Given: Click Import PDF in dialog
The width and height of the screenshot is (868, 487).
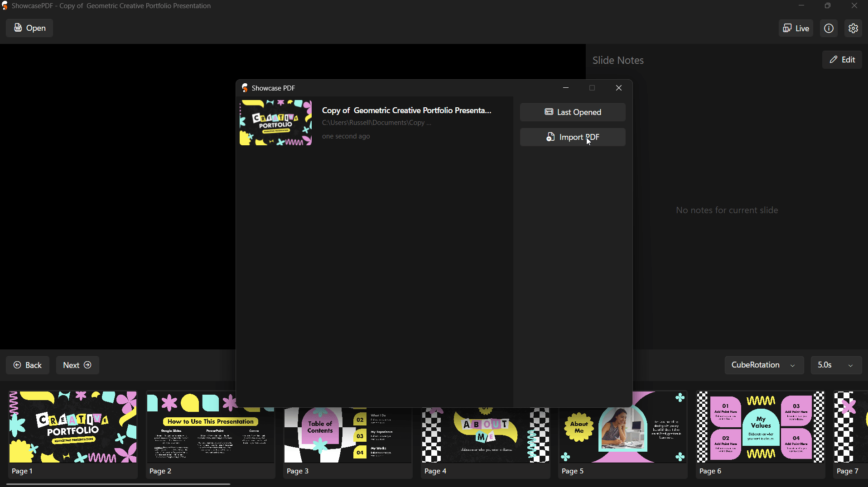Looking at the screenshot, I should [x=573, y=137].
